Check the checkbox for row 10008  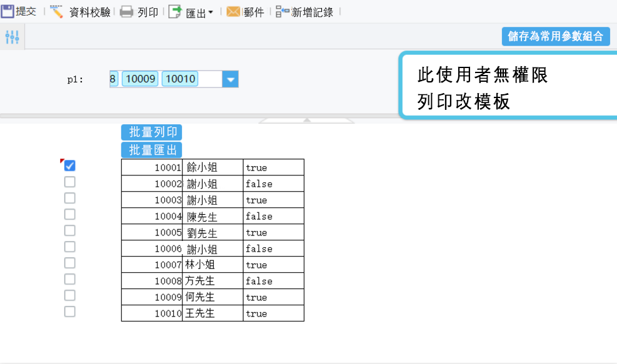pos(69,279)
